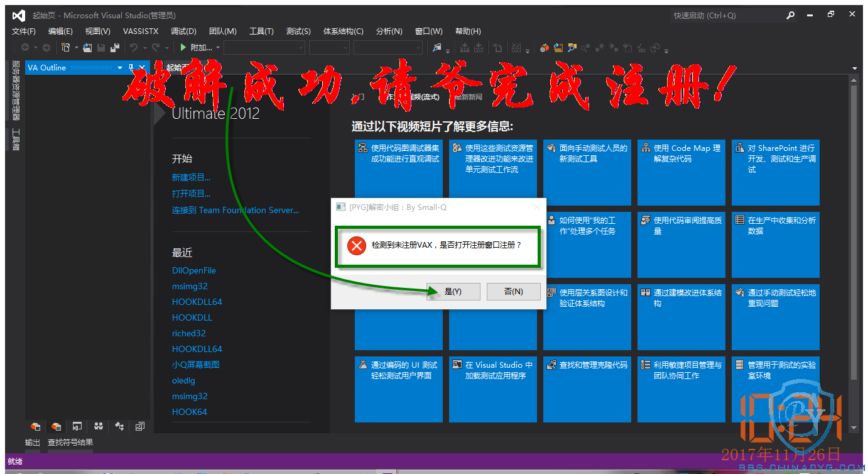Click the 打开项目... link
This screenshot has height=474, width=868.
click(x=191, y=194)
